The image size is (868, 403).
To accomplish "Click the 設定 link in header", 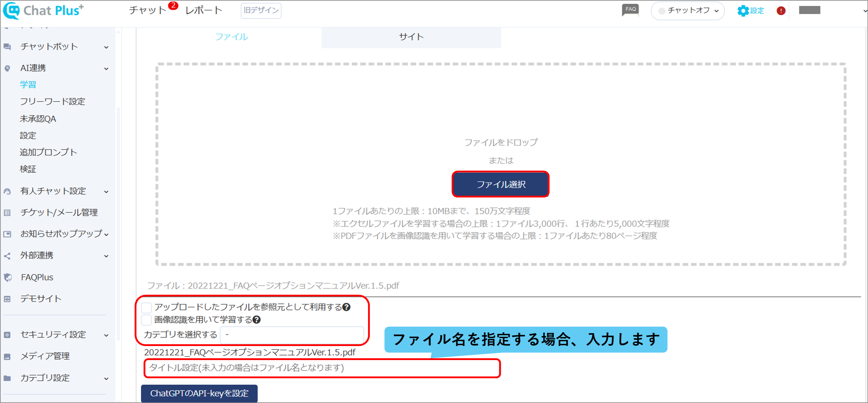I will [757, 11].
